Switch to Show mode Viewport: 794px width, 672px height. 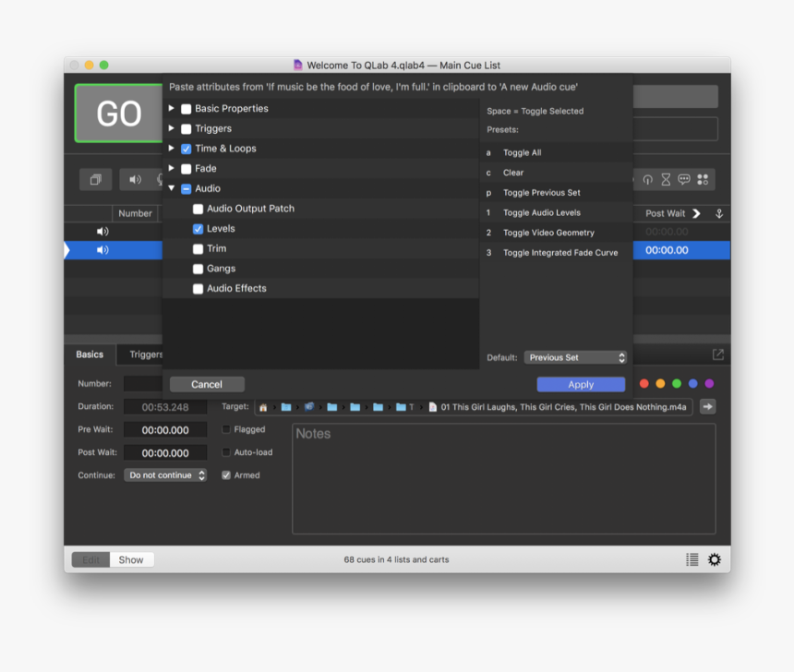coord(131,559)
